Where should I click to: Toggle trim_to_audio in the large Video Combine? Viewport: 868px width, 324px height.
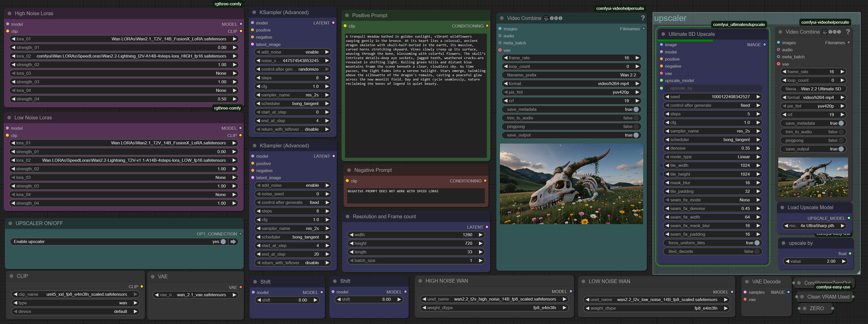tap(636, 118)
